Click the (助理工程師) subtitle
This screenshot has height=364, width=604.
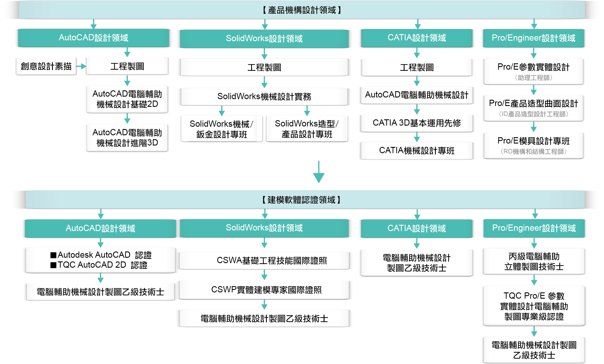pyautogui.click(x=534, y=78)
